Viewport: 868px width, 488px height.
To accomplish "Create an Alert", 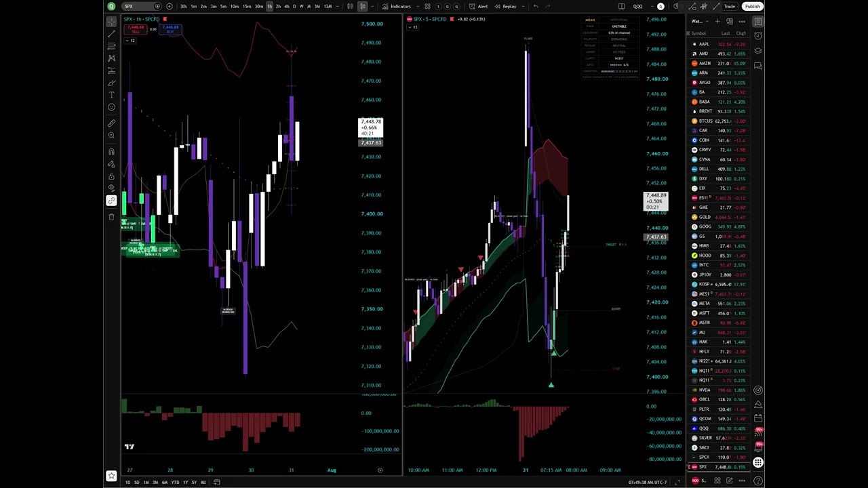I will coord(477,6).
